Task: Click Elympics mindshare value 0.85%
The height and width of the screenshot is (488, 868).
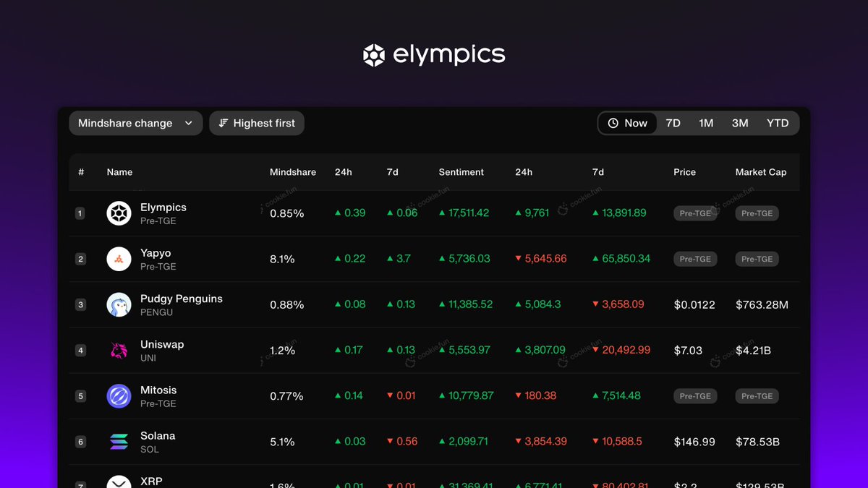Action: pos(287,213)
